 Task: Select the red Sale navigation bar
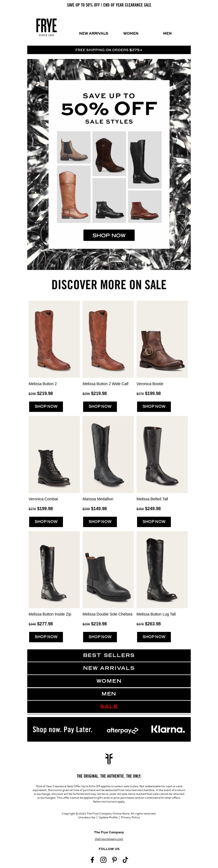coord(109,707)
